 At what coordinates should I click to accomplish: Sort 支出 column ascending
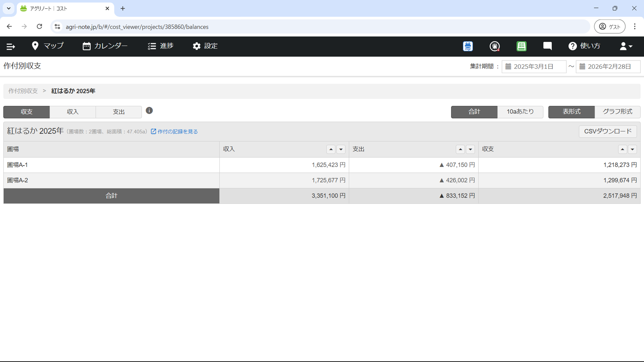(460, 149)
